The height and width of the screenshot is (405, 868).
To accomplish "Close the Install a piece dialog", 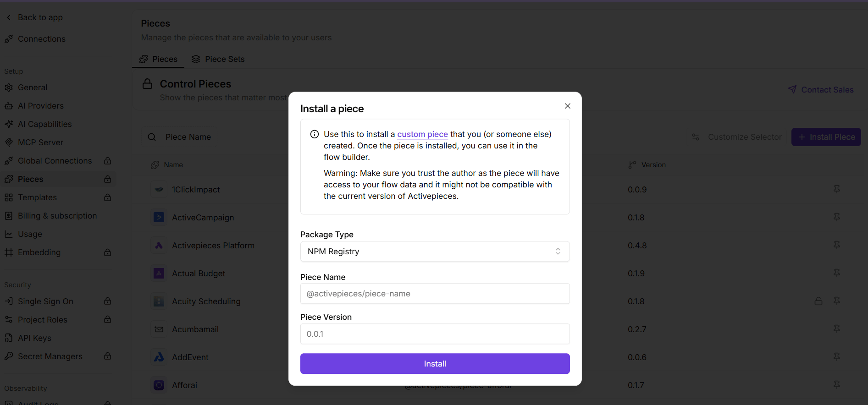I will pyautogui.click(x=568, y=106).
